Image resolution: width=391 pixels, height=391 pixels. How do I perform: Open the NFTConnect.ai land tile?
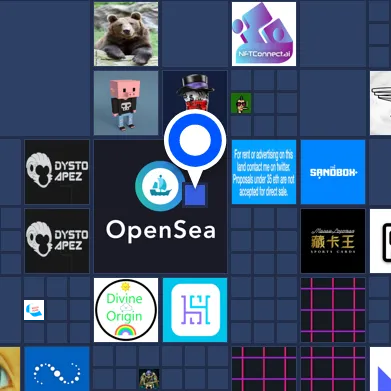click(x=264, y=34)
